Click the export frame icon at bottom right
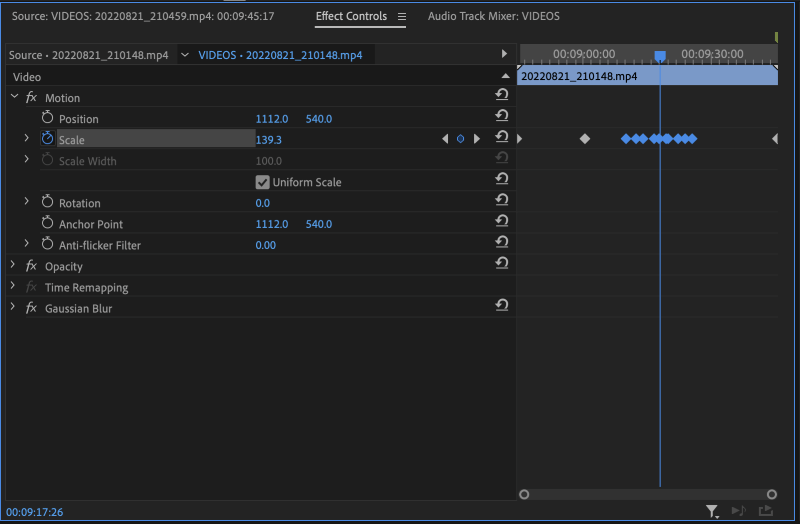 click(x=766, y=510)
